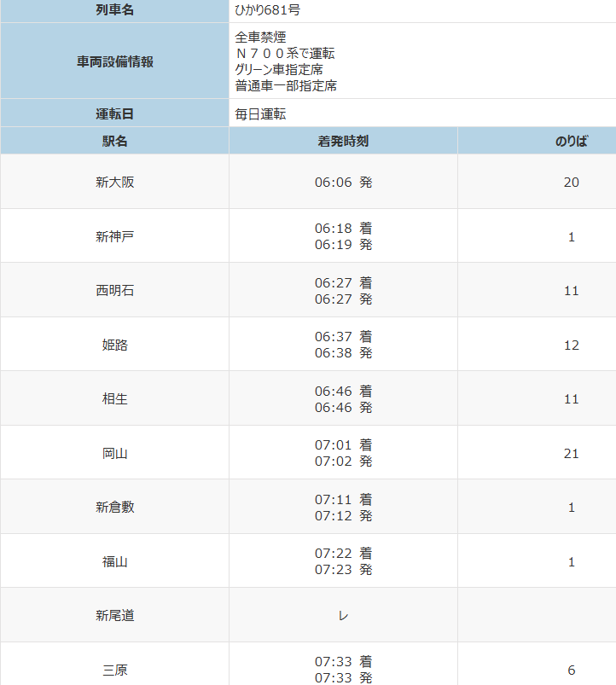The image size is (616, 685).
Task: Click the station name 三原
Action: 115,670
